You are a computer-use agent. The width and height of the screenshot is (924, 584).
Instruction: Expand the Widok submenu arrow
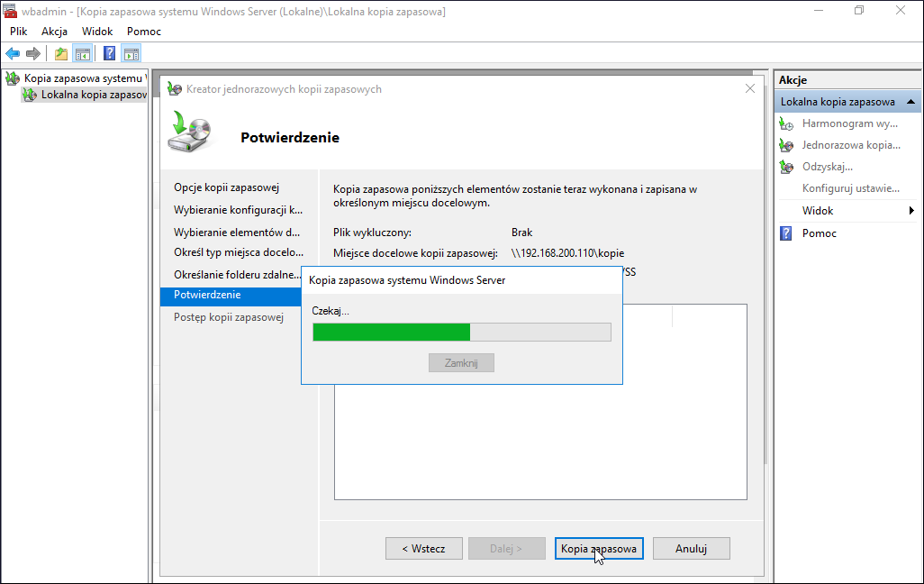[911, 211]
